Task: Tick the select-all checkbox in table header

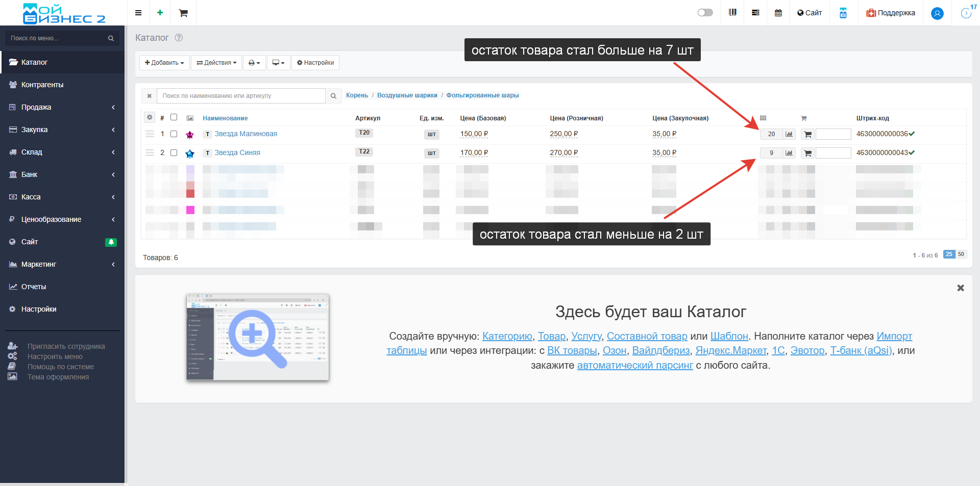Action: tap(174, 117)
